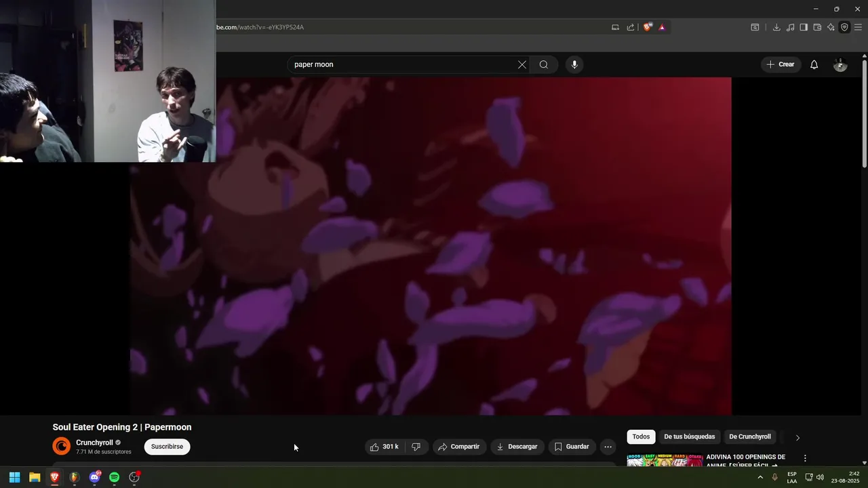Viewport: 868px width, 488px height.
Task: Click the Brave browser taskbar icon
Action: point(55,477)
